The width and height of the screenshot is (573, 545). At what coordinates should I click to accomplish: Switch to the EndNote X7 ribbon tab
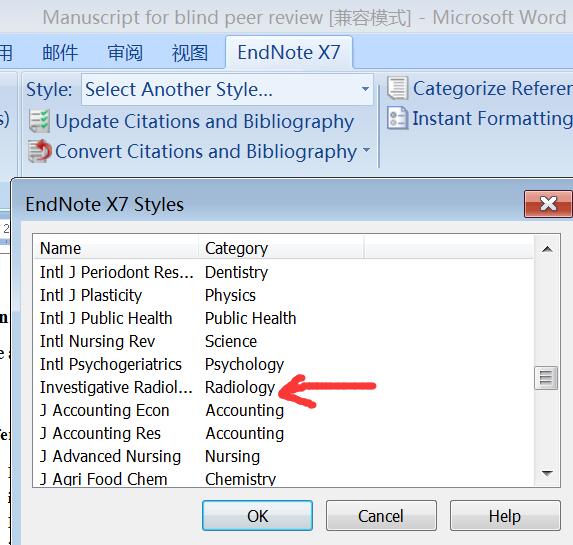pyautogui.click(x=289, y=52)
